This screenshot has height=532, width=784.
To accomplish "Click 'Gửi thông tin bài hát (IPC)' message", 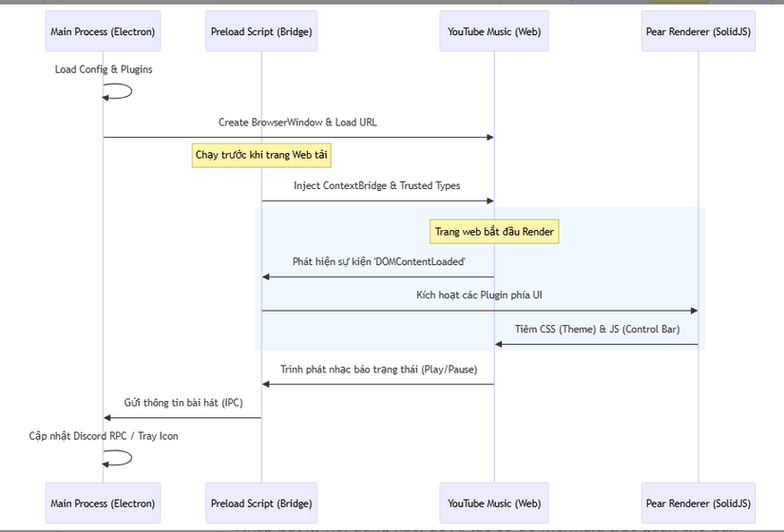I will pos(182,403).
